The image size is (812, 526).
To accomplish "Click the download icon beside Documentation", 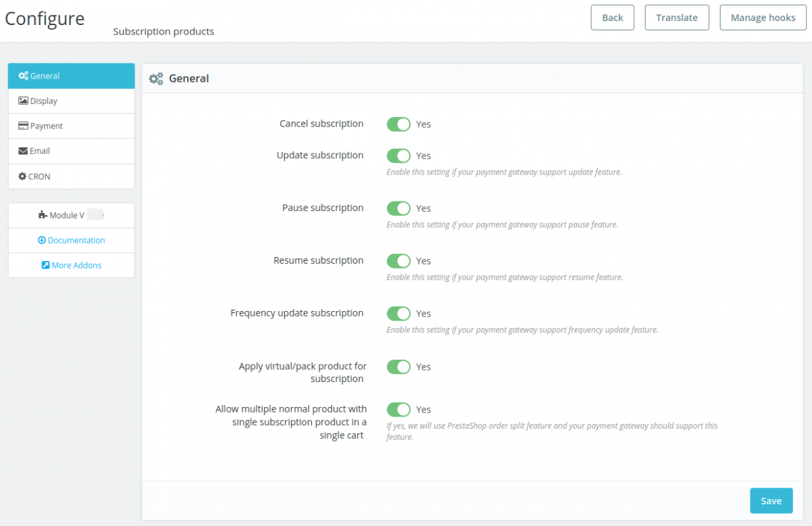I will click(42, 240).
